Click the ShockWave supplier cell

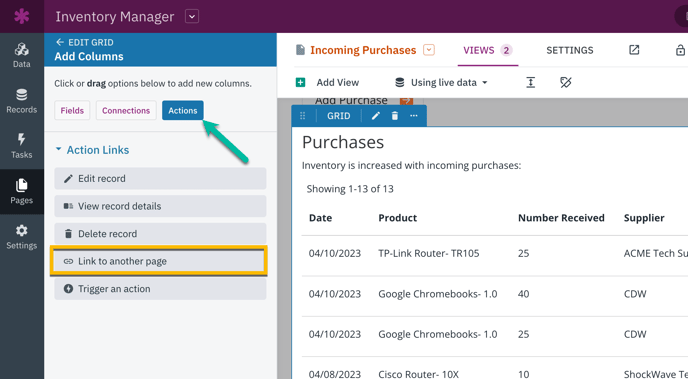[x=656, y=374]
